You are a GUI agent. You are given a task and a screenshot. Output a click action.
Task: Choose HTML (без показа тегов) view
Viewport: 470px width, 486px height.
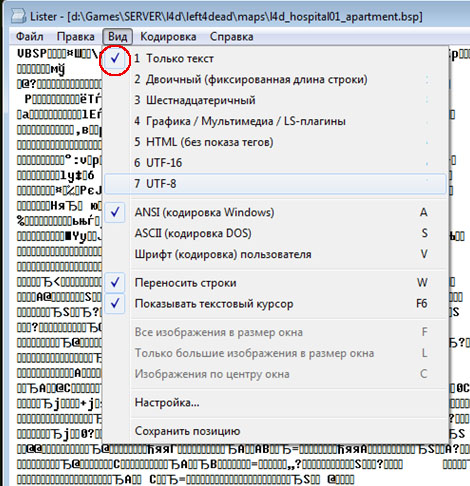tap(275, 142)
